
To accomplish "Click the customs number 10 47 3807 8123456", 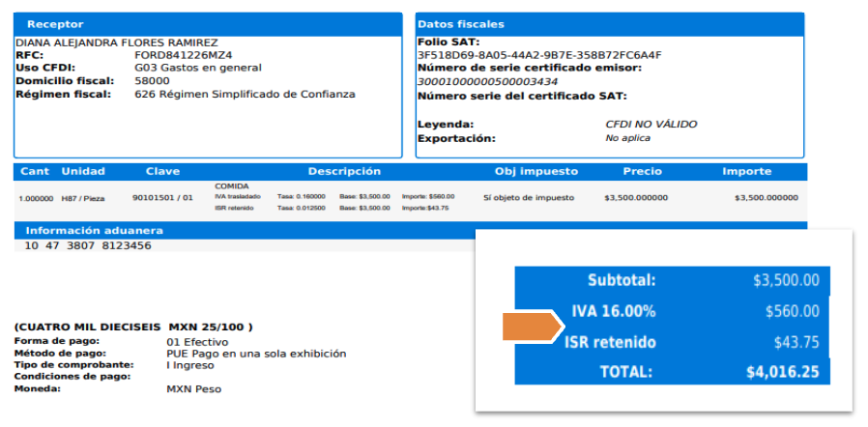I will (88, 245).
